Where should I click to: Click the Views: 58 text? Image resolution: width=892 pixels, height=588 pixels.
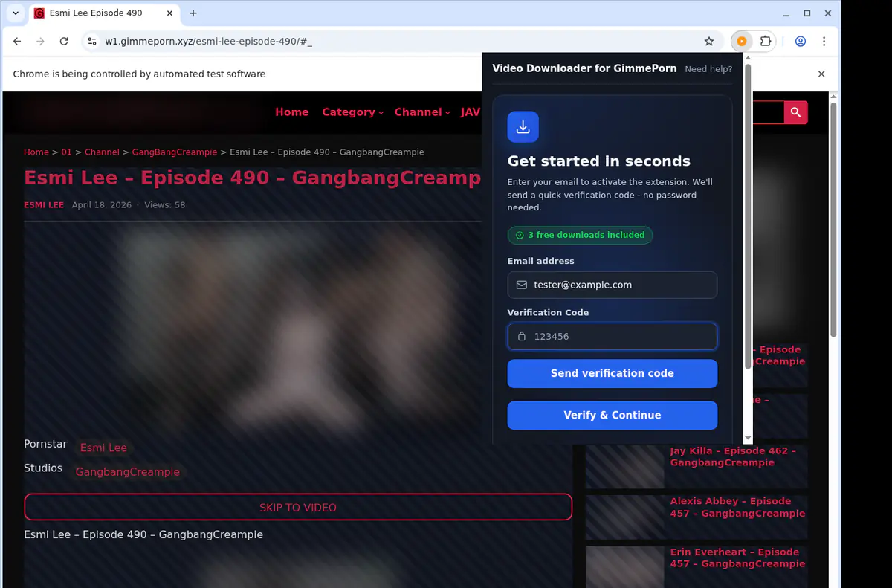(165, 205)
